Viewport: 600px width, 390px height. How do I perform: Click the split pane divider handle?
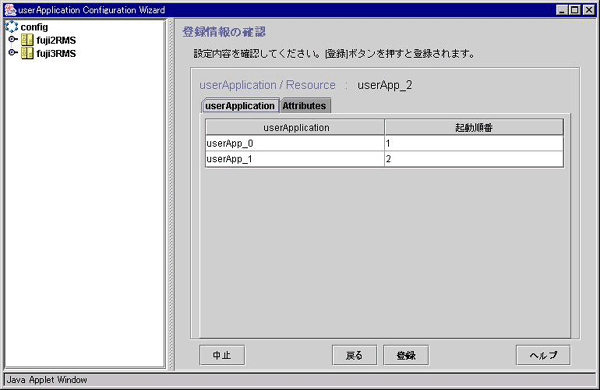171,194
